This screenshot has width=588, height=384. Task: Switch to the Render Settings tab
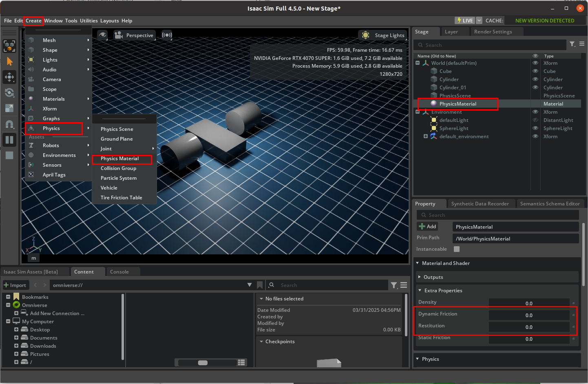click(x=493, y=32)
